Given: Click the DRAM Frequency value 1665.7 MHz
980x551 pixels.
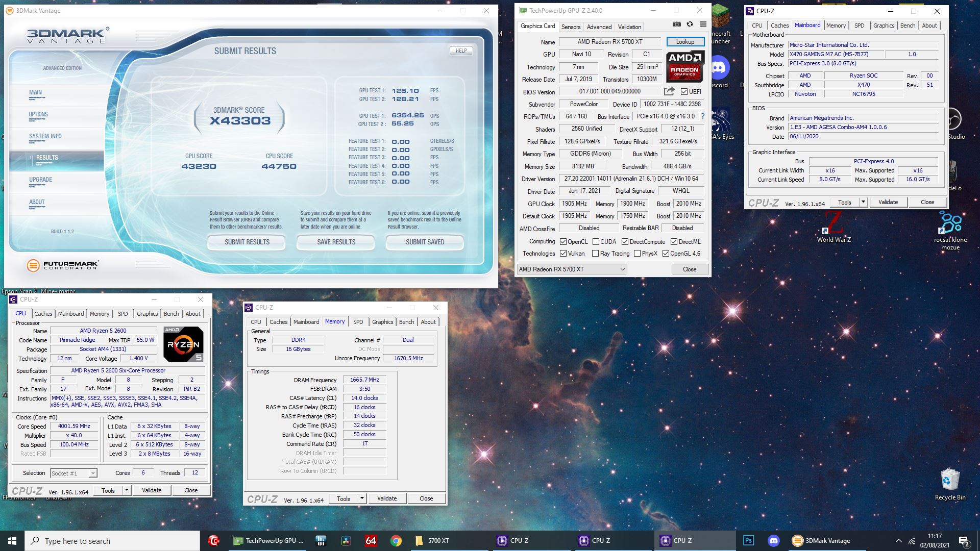Looking at the screenshot, I should point(364,380).
